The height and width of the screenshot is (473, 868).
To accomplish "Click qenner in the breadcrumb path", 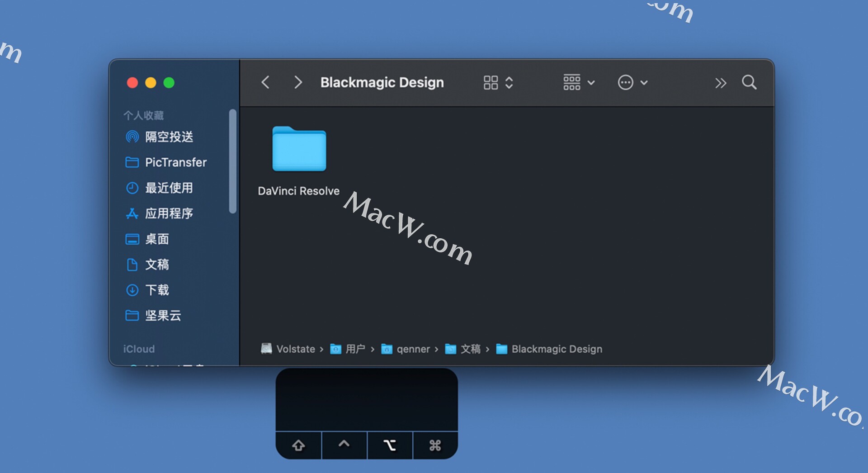I will pyautogui.click(x=413, y=349).
